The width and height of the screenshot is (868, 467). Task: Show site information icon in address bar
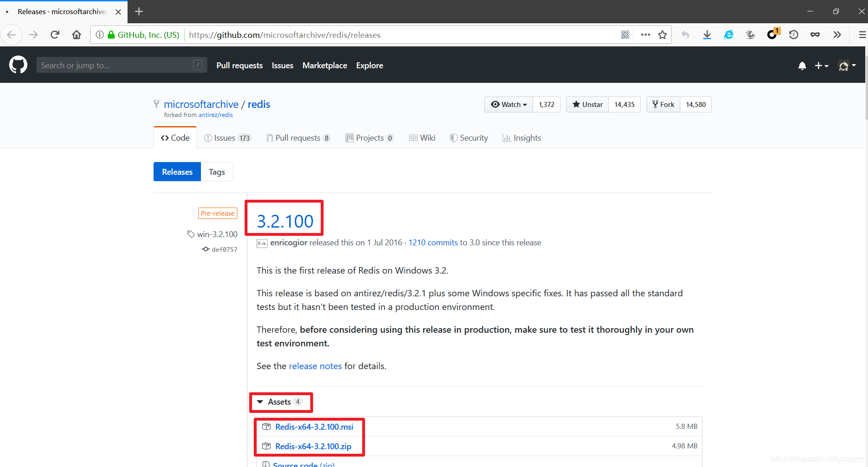click(100, 35)
